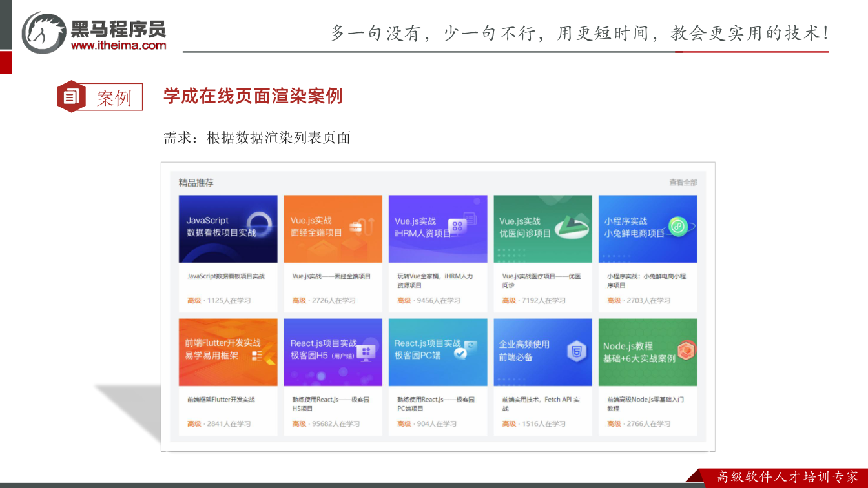
Task: Open the Vue.js实战 优医问诊项目 thumbnail
Action: point(542,229)
